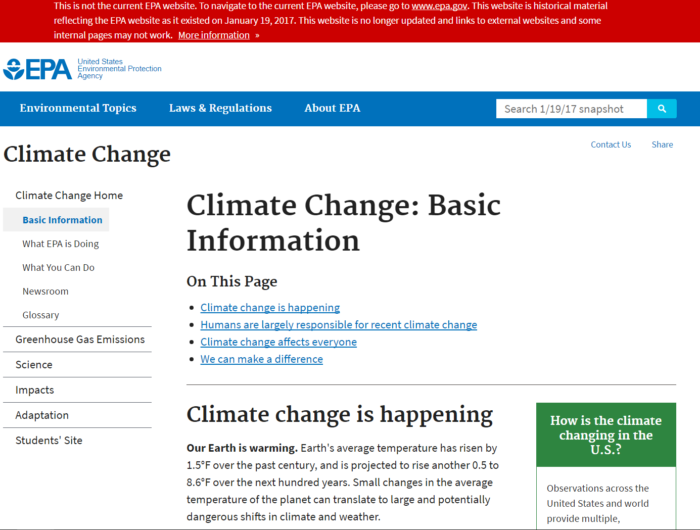700x530 pixels.
Task: Open What EPA is Doing page
Action: pyautogui.click(x=60, y=243)
